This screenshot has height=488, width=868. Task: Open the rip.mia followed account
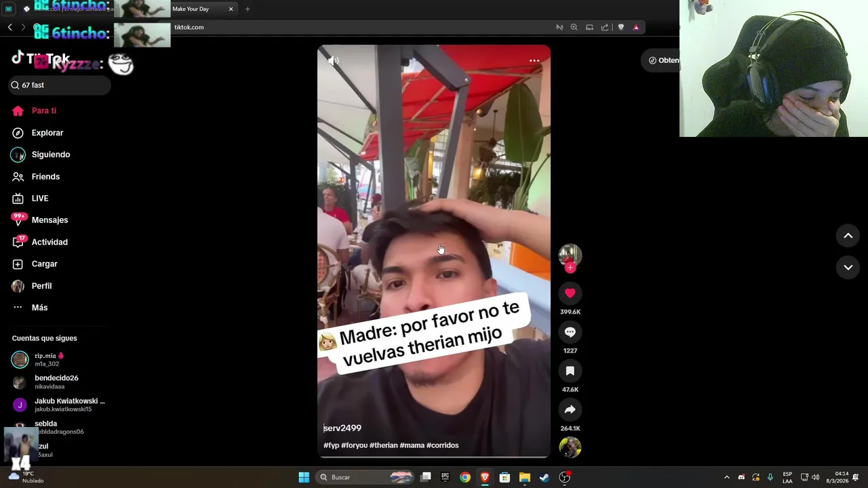(58, 359)
